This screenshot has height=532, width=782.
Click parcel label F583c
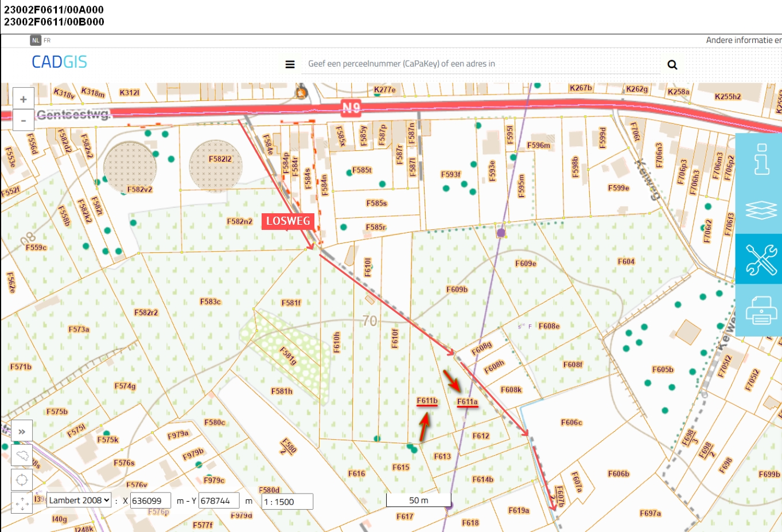point(211,302)
